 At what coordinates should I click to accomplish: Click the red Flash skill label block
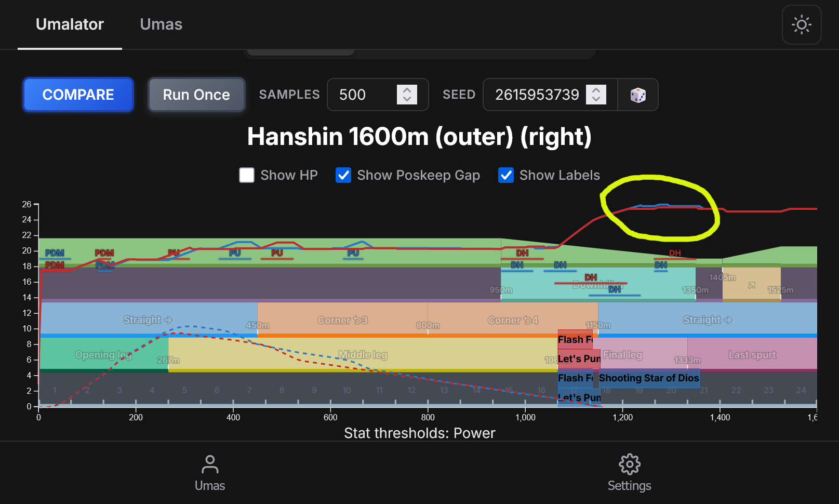point(575,339)
